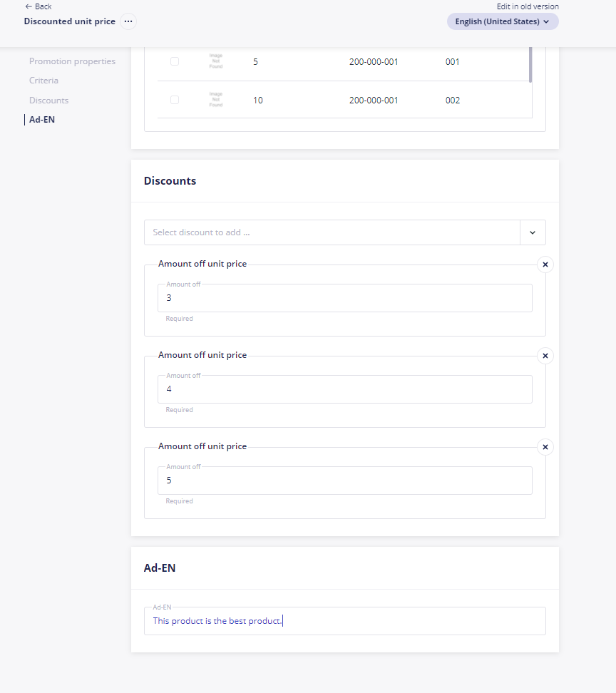Screen dimensions: 616x693
Task: Remove the discount with amount off 3
Action: coord(545,265)
